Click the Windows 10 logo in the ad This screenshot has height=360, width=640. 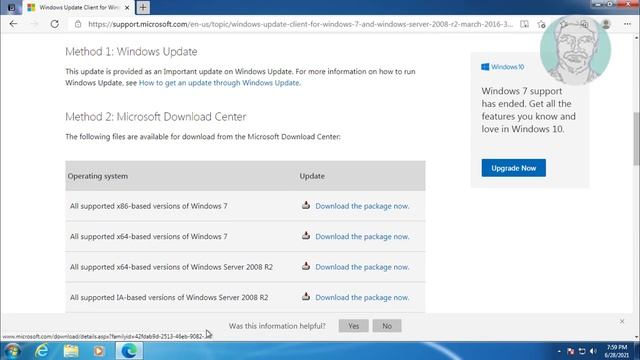(x=502, y=67)
